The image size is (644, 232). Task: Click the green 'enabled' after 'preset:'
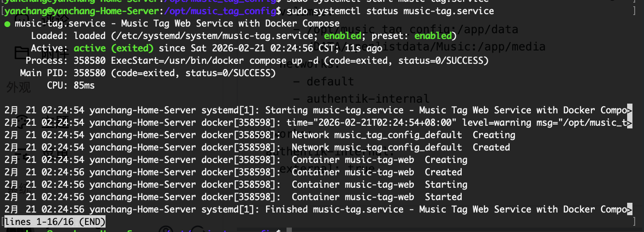pos(432,36)
